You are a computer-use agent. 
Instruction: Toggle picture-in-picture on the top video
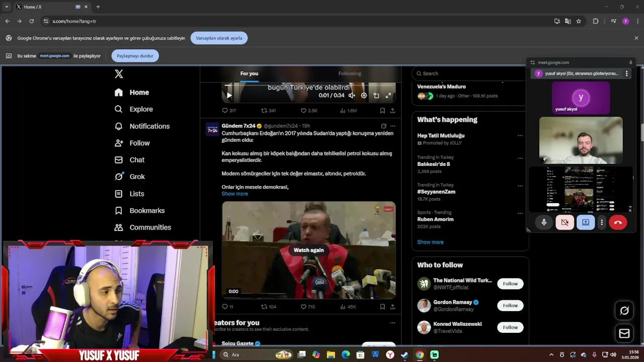tap(376, 96)
